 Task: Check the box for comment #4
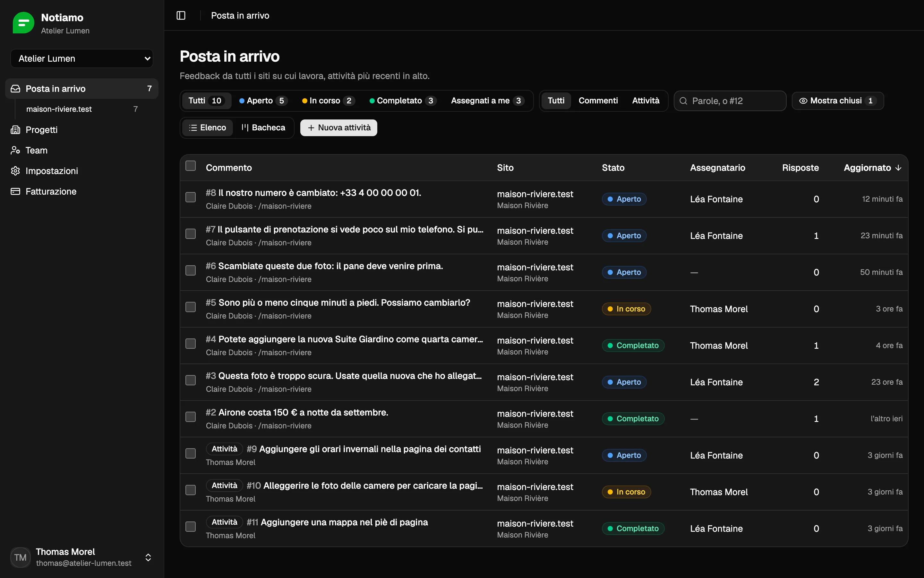(x=191, y=344)
